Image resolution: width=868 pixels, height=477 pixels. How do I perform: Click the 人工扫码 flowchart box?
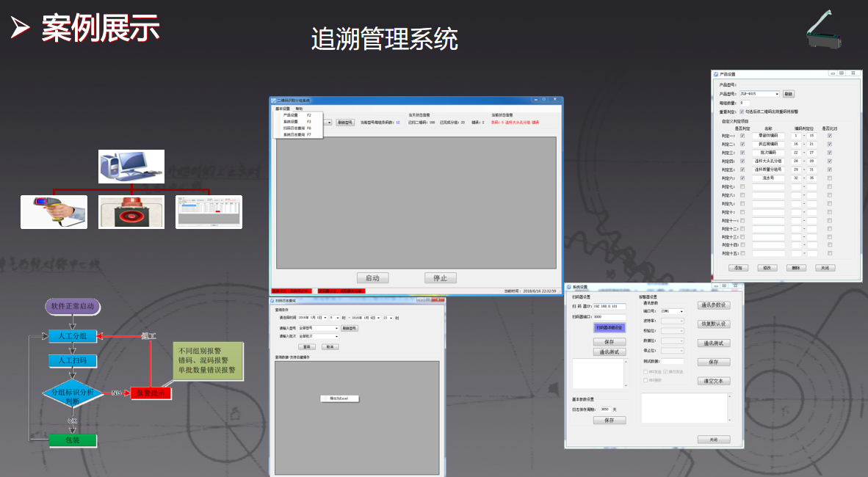pos(73,360)
